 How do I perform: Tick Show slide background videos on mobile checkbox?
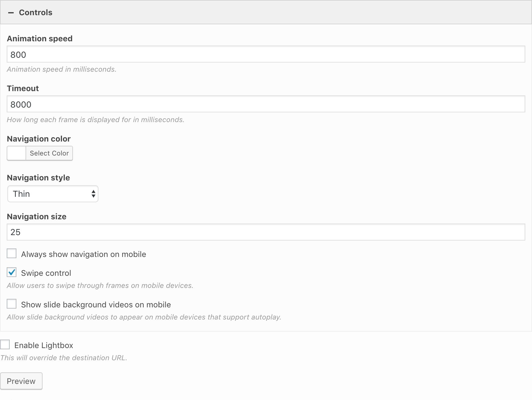click(x=12, y=304)
